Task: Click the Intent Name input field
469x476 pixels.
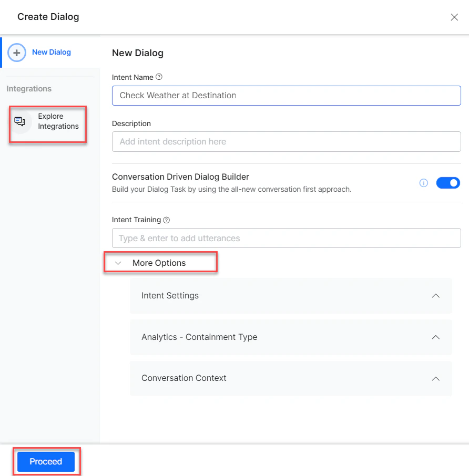Action: [x=286, y=96]
